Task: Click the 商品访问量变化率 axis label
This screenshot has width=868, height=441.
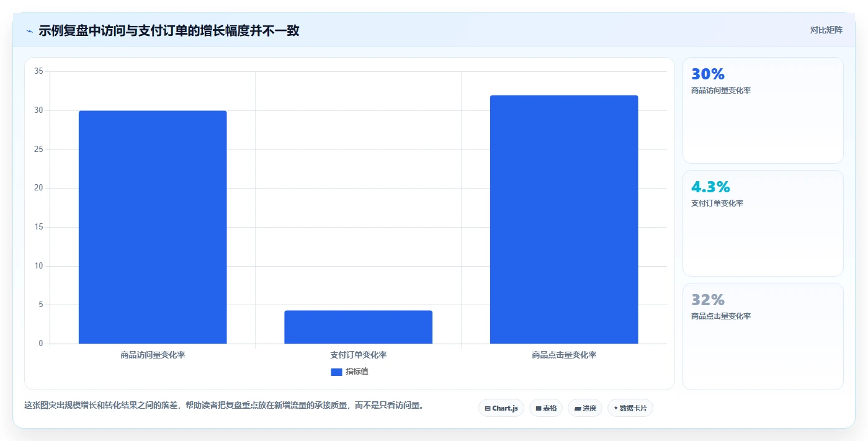Action: (153, 355)
